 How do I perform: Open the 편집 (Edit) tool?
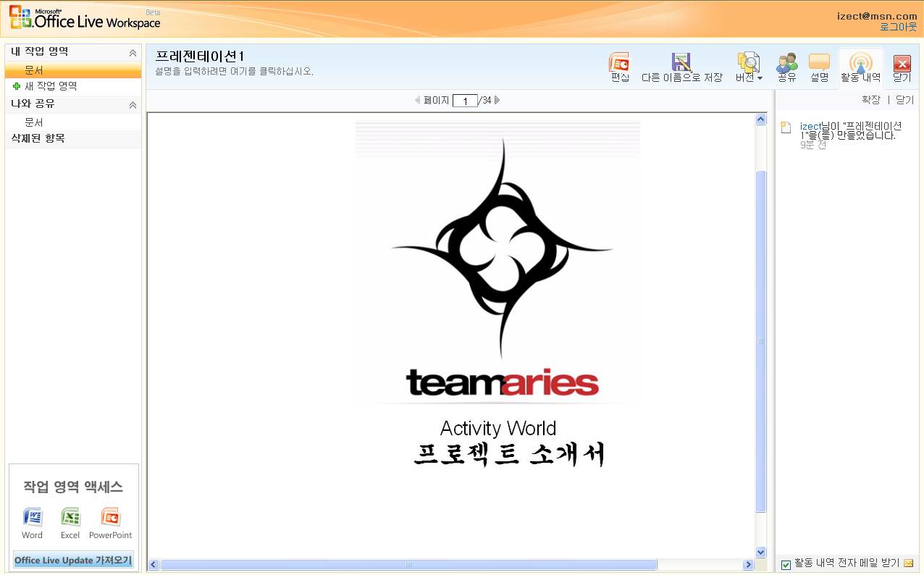[620, 65]
